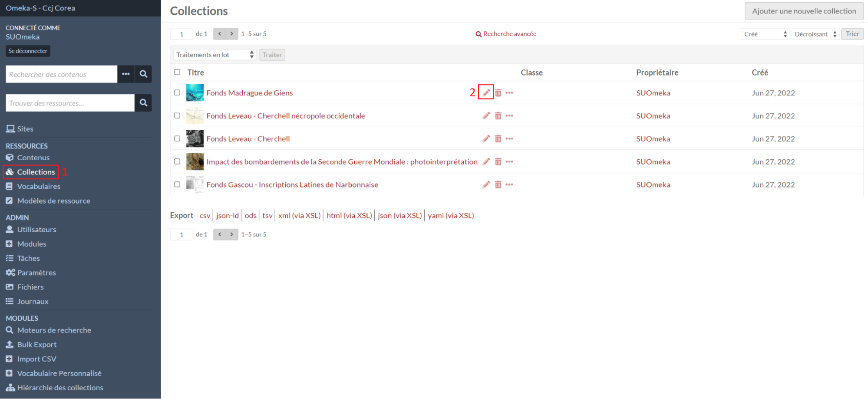Open the Recherche avancée link
Viewport: 868px width, 399px height.
[x=509, y=34]
